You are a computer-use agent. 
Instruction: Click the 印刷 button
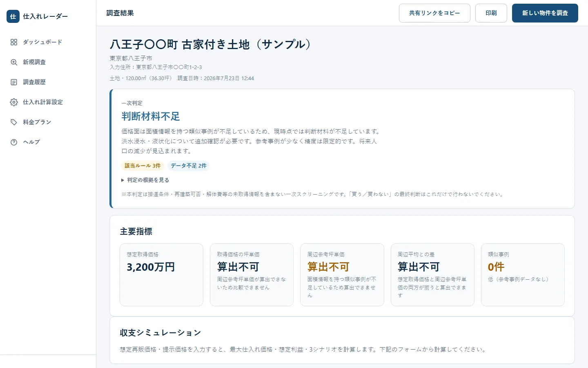coord(491,13)
